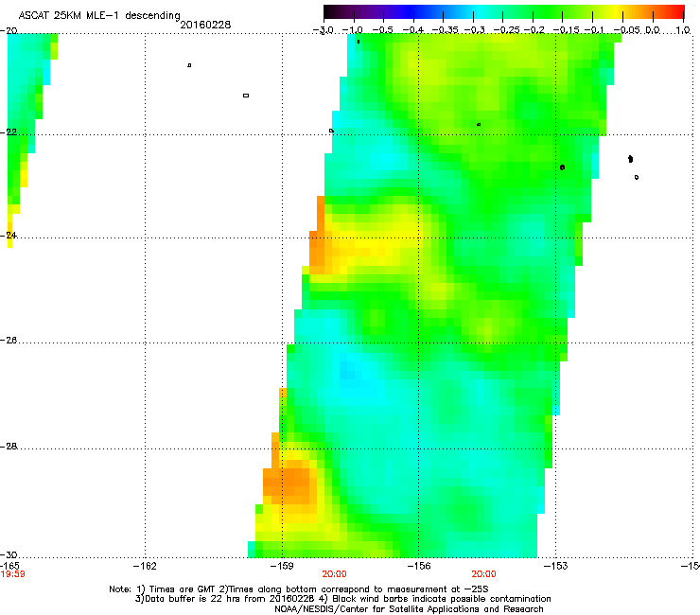Click the -1.0 color bar label
Screen dimensions: 700x615
click(353, 30)
